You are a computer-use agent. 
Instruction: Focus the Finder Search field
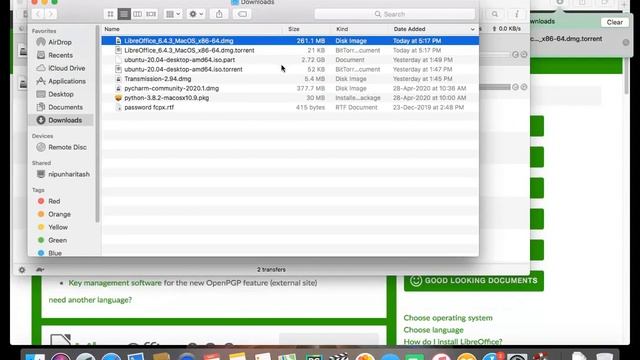[395, 14]
